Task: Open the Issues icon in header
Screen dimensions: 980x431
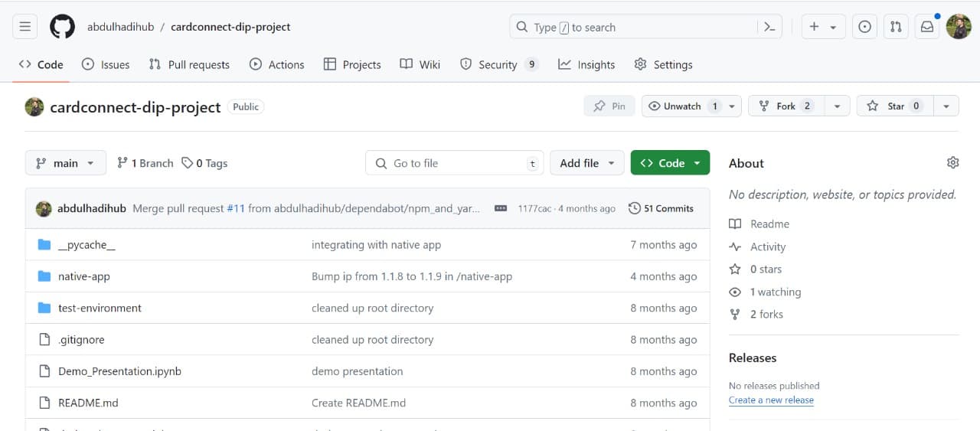Action: pyautogui.click(x=864, y=27)
